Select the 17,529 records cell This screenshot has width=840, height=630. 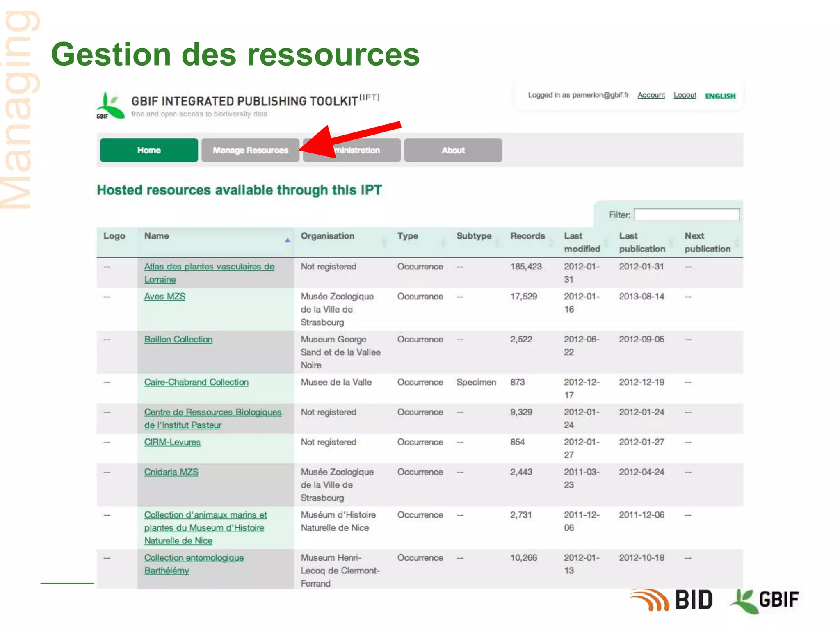click(x=523, y=296)
